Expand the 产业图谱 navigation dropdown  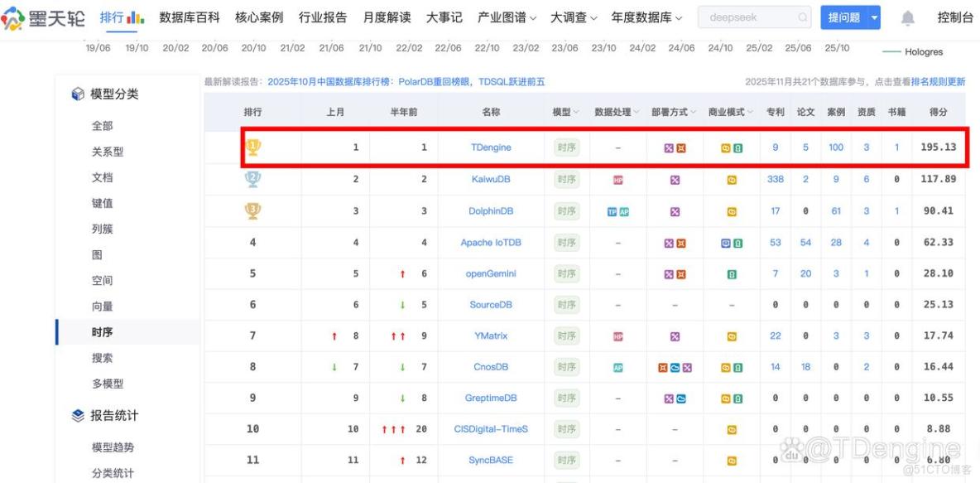click(x=508, y=17)
